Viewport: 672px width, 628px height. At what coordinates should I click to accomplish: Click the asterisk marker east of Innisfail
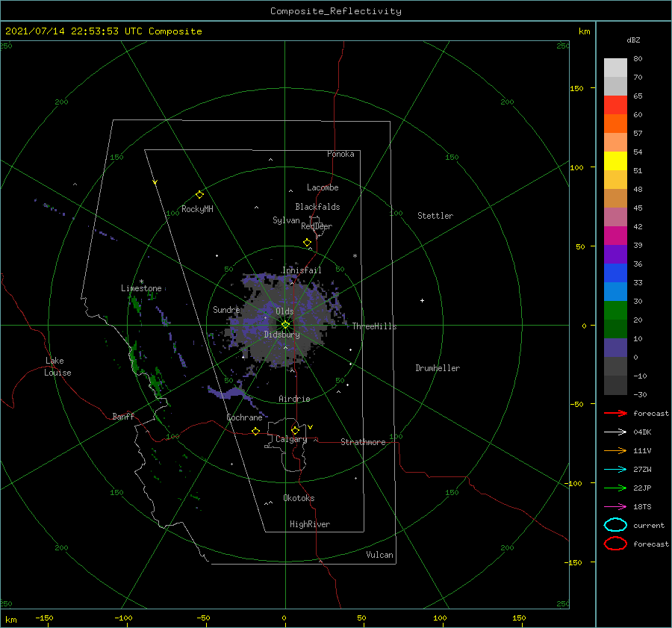tap(355, 256)
